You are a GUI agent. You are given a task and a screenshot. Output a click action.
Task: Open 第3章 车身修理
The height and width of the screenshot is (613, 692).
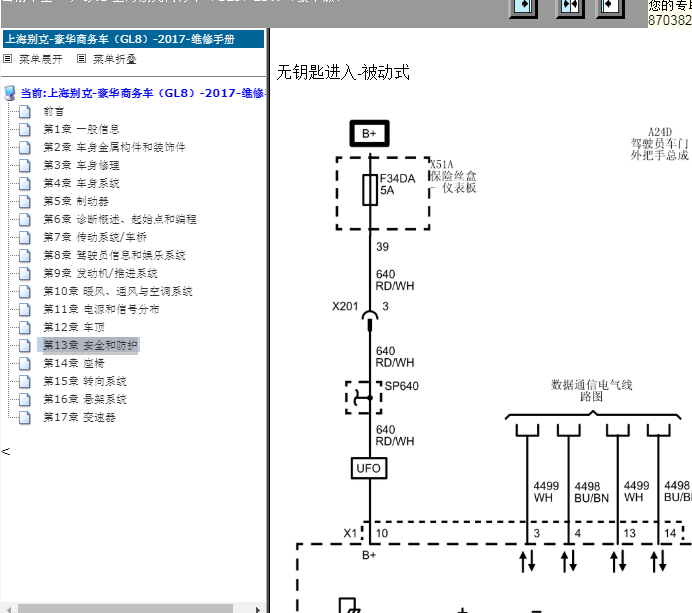coord(81,165)
